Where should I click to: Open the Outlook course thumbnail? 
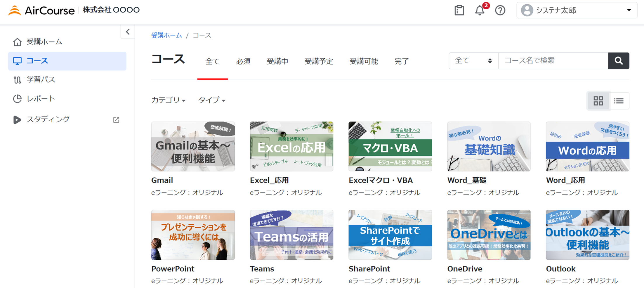click(588, 235)
